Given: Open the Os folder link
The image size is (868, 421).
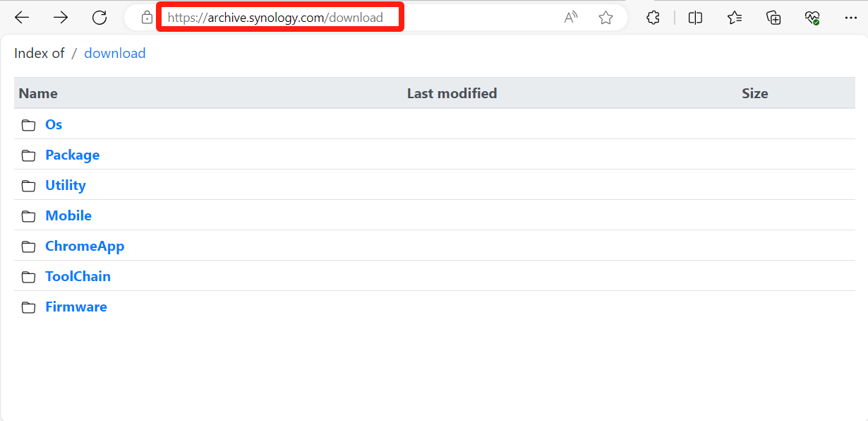Looking at the screenshot, I should coord(54,124).
